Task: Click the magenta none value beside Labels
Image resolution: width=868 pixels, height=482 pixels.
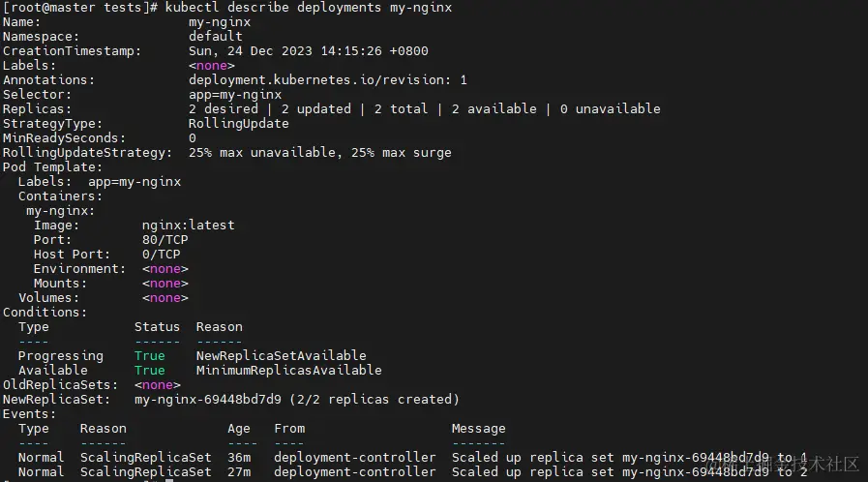Action: (212, 65)
